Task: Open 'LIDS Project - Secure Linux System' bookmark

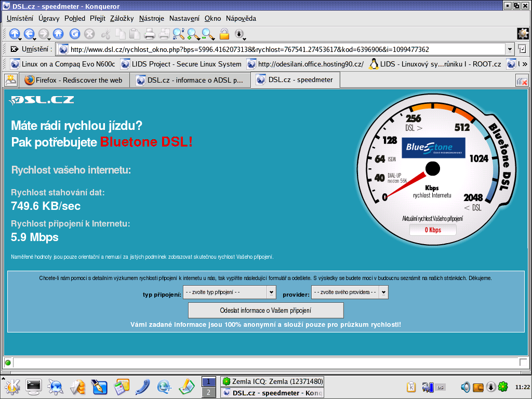Action: [x=181, y=64]
